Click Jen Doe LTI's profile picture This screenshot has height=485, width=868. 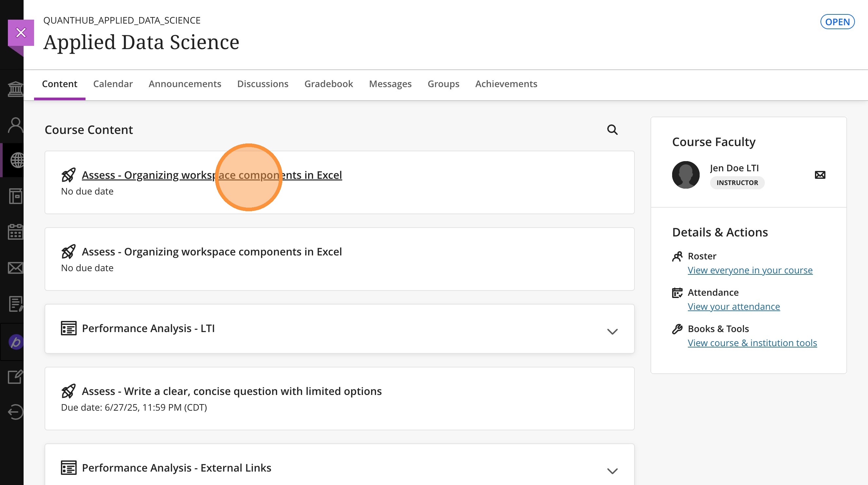pyautogui.click(x=685, y=175)
